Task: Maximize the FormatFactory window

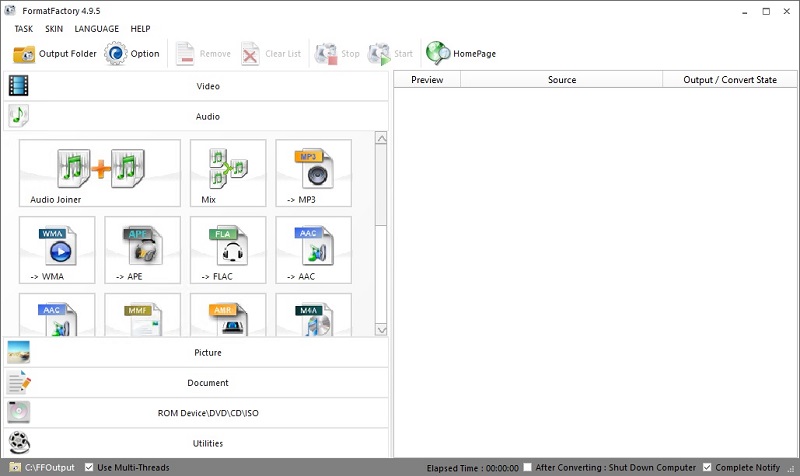Action: pyautogui.click(x=766, y=11)
